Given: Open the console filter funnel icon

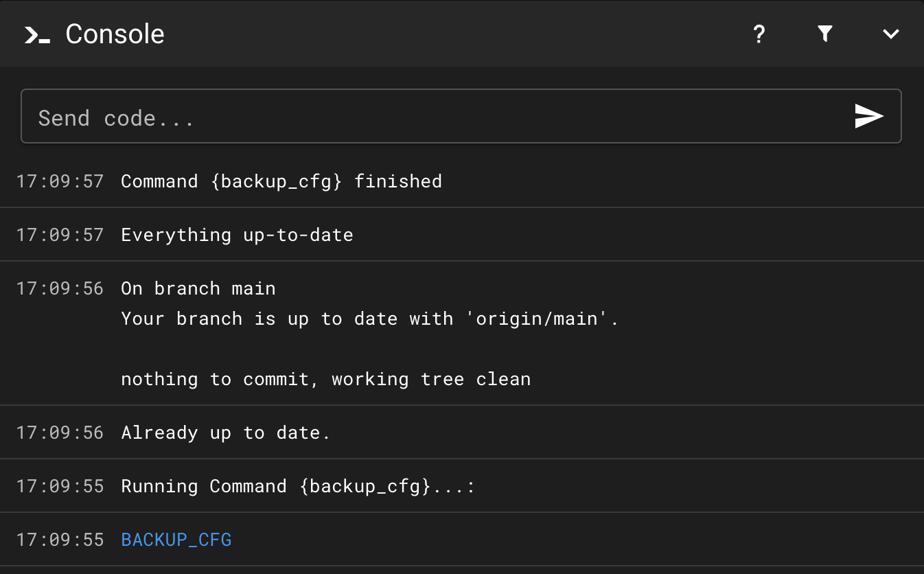Looking at the screenshot, I should click(825, 34).
